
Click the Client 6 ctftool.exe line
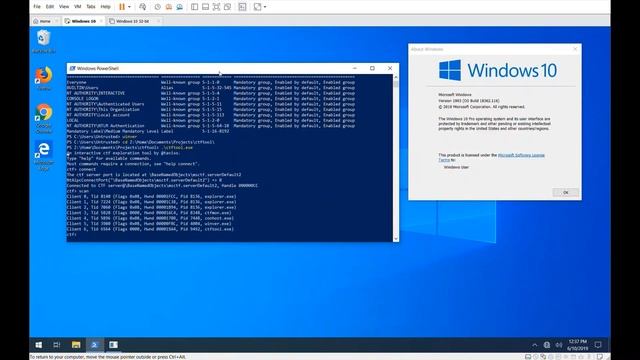pyautogui.click(x=150, y=229)
